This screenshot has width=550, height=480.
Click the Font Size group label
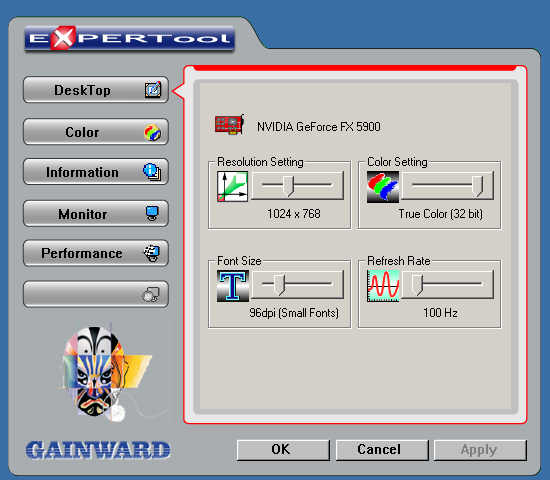coord(239,261)
